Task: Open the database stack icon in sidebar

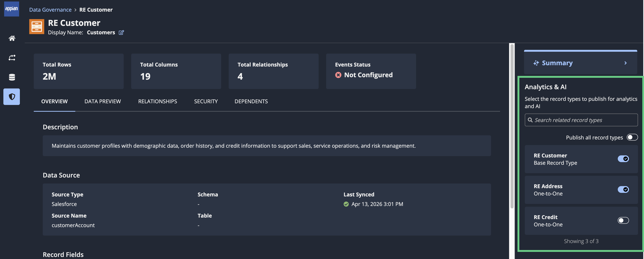Action: [12, 77]
